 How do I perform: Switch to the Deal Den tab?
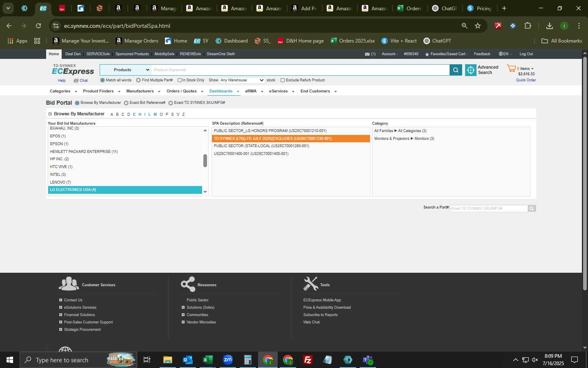click(x=73, y=54)
